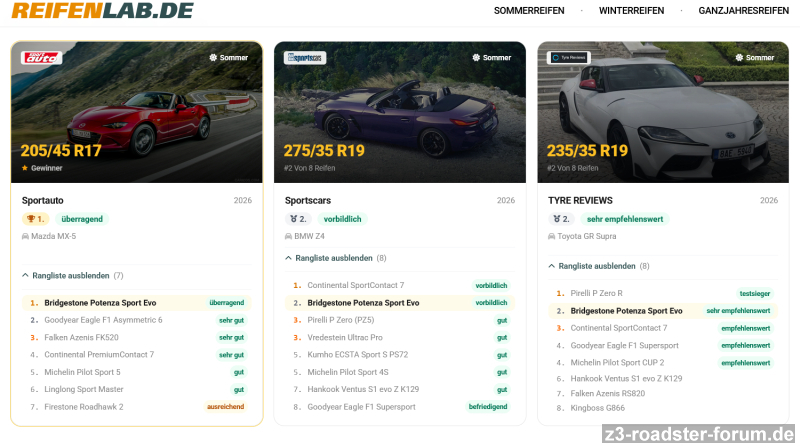Open Goodyear Eagle F1 Asymmetric 6 entry
Viewport: 800px width, 448px height.
[103, 320]
